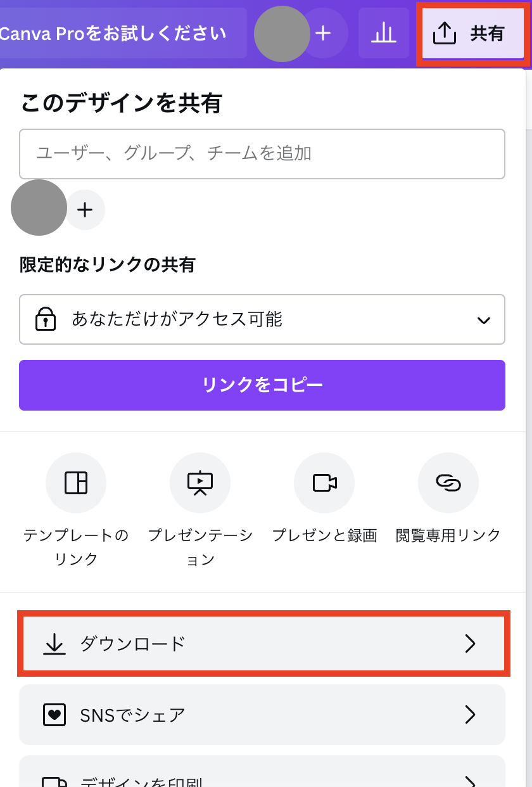Image resolution: width=532 pixels, height=787 pixels.
Task: Add a collaborator with the plus avatar button
Action: click(x=85, y=209)
